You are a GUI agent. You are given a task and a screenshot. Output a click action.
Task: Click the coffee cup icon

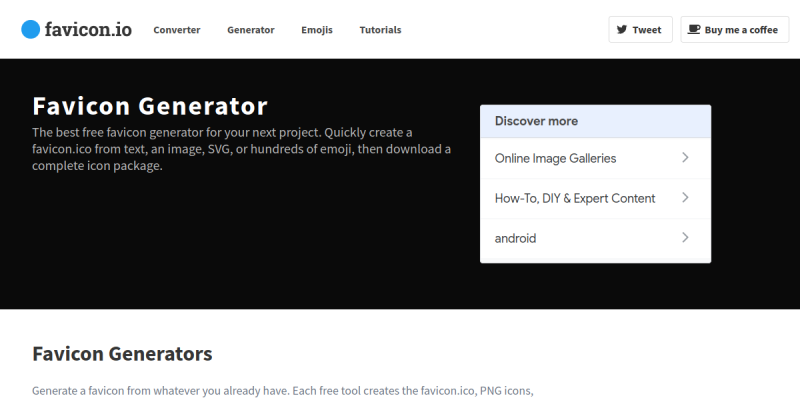pos(693,30)
